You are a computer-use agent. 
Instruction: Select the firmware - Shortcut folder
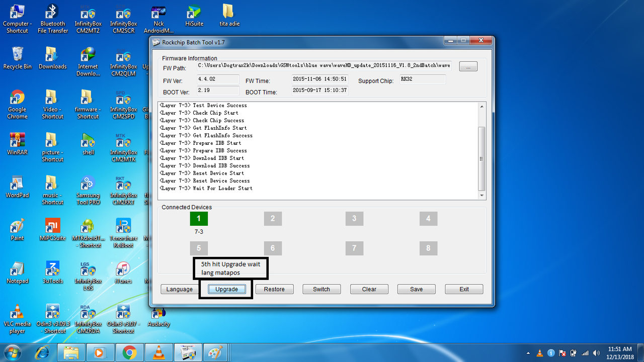pos(88,104)
